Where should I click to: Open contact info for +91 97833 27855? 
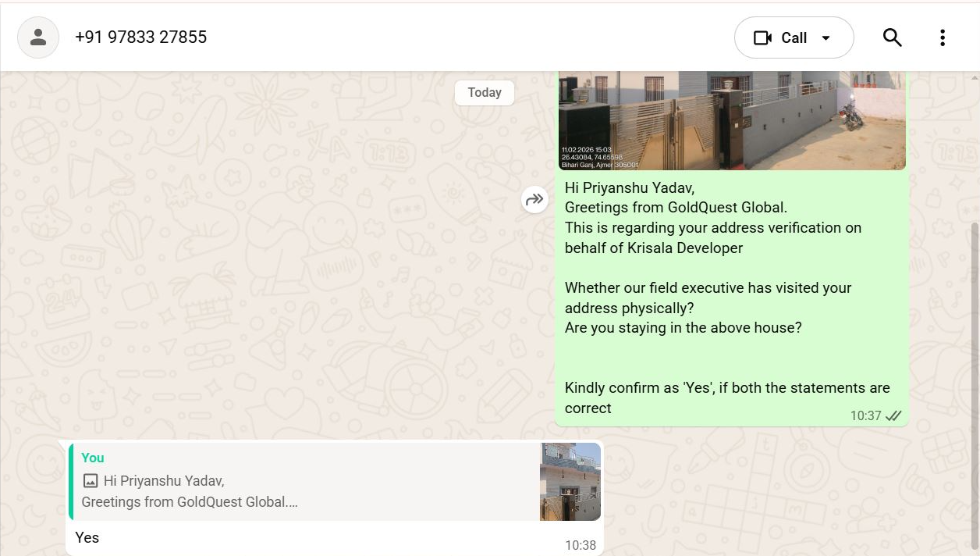pyautogui.click(x=141, y=37)
